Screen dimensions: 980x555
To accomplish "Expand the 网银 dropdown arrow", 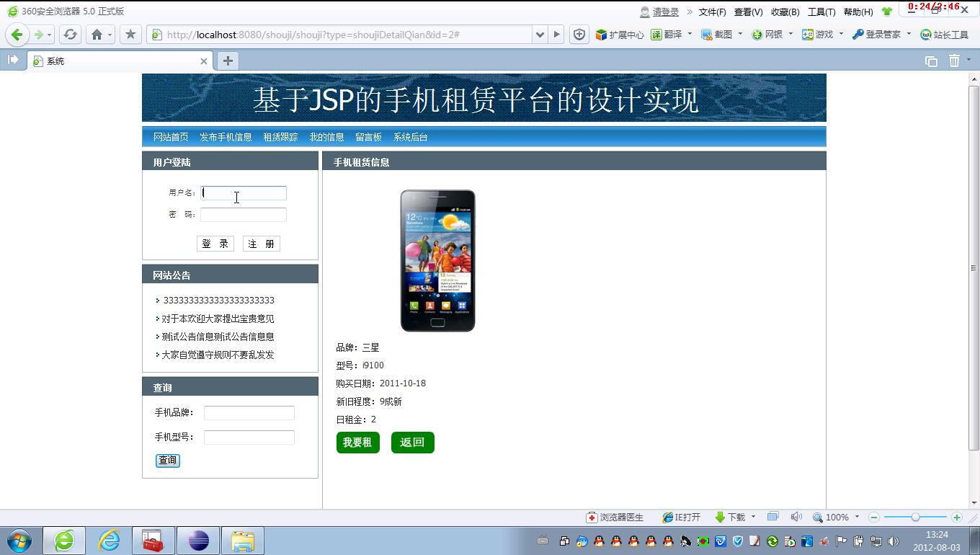I will (790, 34).
